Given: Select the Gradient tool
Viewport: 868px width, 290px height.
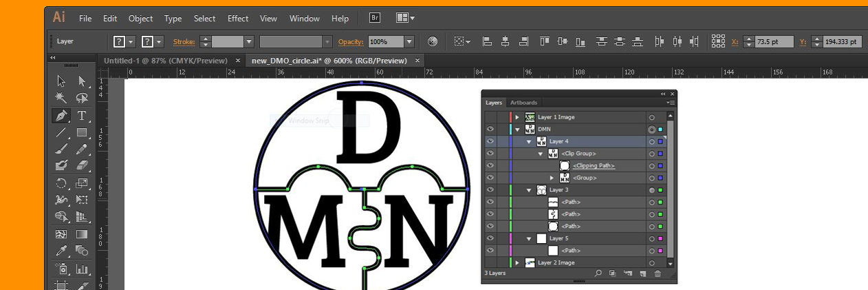Looking at the screenshot, I should pyautogui.click(x=82, y=234).
